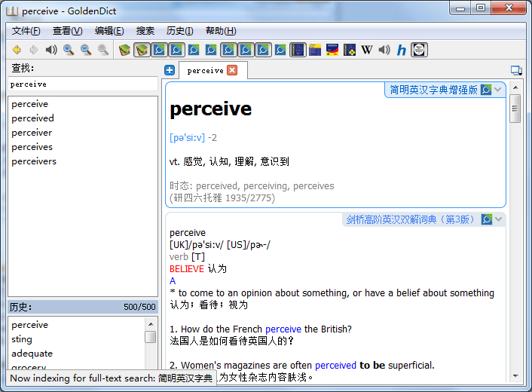Pronounce word using speaker beside forward arrow
Screen dimensions: 532x392
click(51, 50)
